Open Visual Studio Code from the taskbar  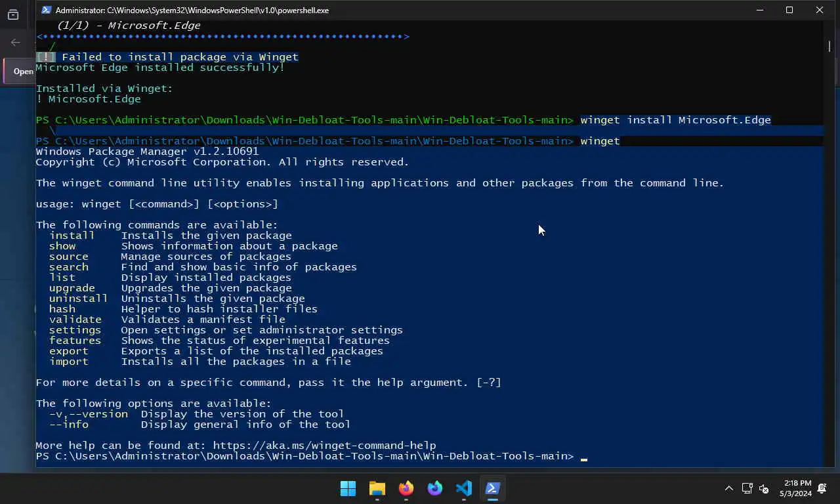[x=464, y=488]
